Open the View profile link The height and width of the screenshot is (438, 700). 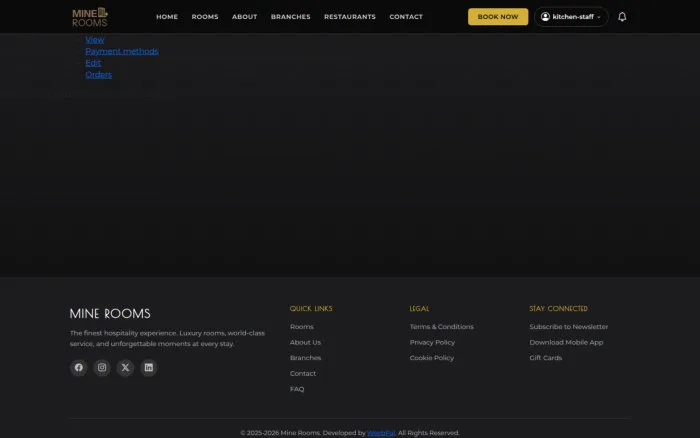[x=95, y=40]
